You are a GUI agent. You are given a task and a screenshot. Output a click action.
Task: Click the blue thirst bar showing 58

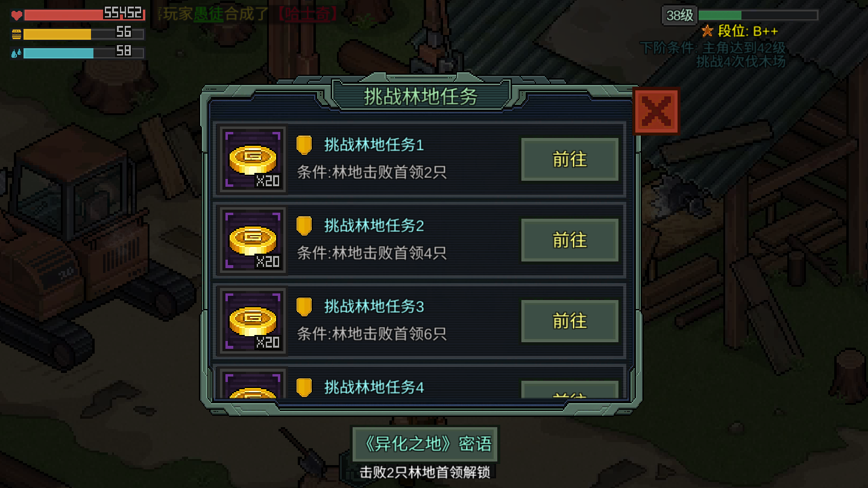(x=84, y=53)
